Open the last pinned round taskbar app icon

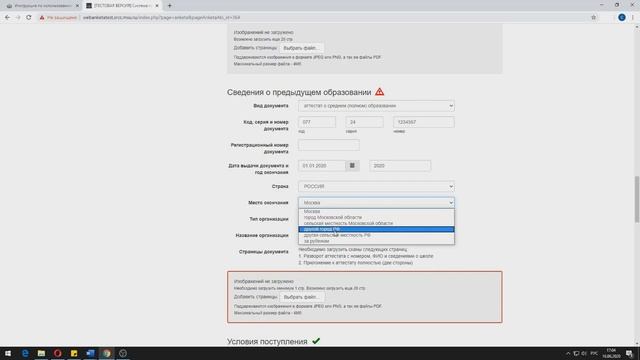pyautogui.click(x=123, y=353)
